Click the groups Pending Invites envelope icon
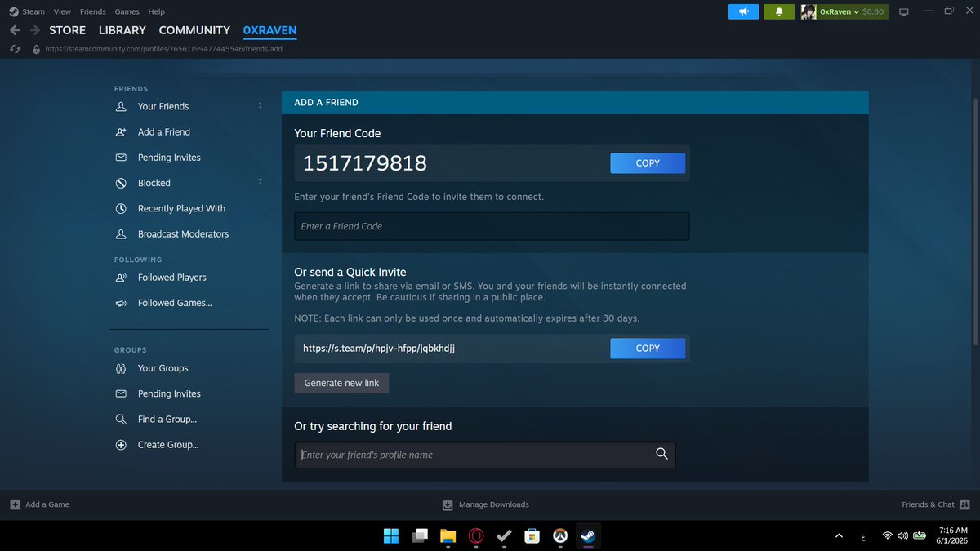Screen dimensions: 980x551 coord(121,393)
